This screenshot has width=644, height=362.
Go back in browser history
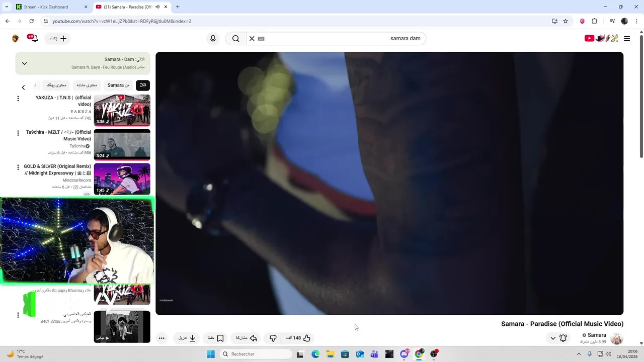[7, 21]
